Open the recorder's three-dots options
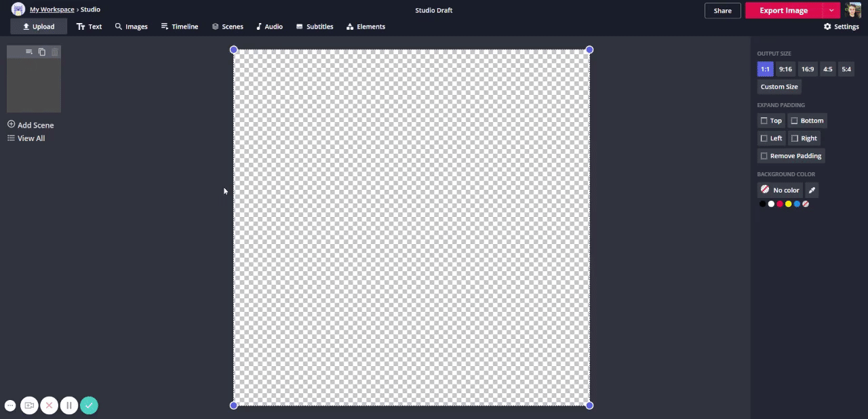This screenshot has height=419, width=868. pos(10,405)
